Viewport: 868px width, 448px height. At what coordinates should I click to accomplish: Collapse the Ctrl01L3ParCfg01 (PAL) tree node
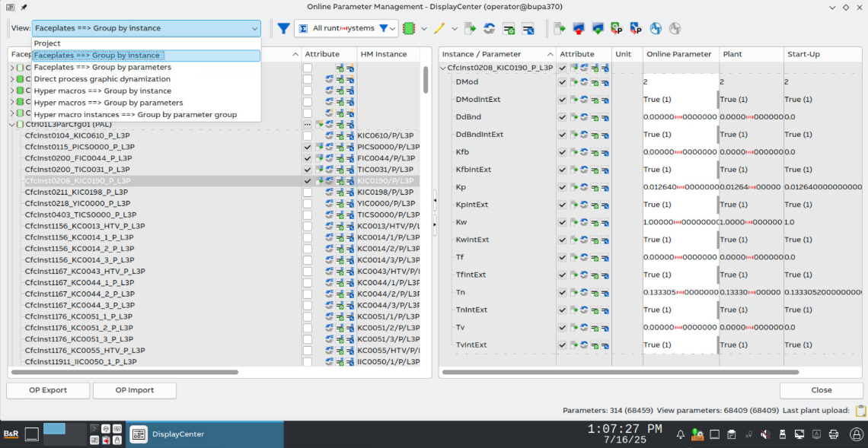(12, 124)
